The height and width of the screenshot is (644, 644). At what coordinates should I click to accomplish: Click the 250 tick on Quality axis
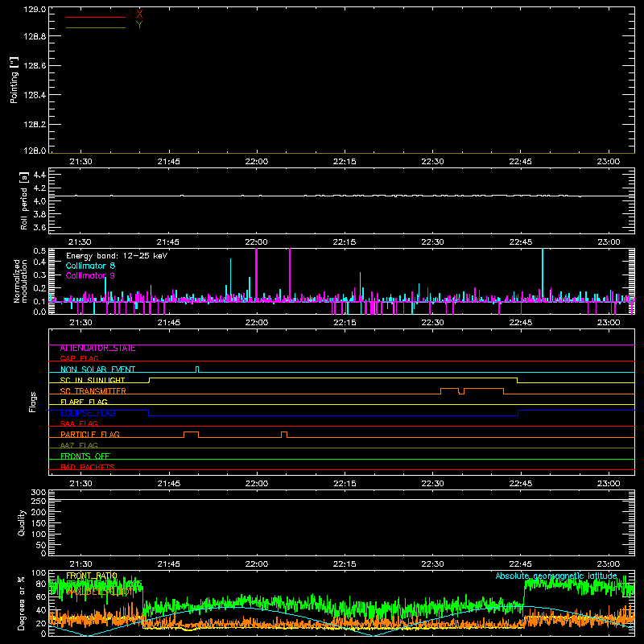click(x=38, y=502)
